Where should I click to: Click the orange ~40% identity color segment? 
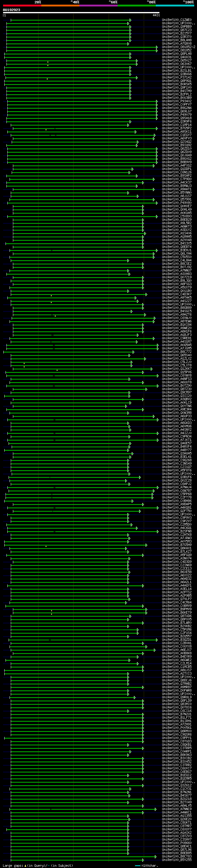pyautogui.click(x=60, y=6)
